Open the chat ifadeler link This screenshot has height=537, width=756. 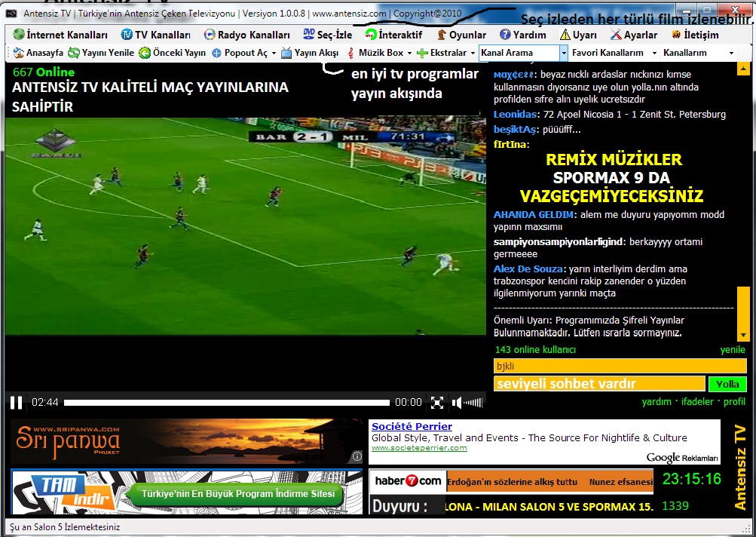tap(698, 402)
